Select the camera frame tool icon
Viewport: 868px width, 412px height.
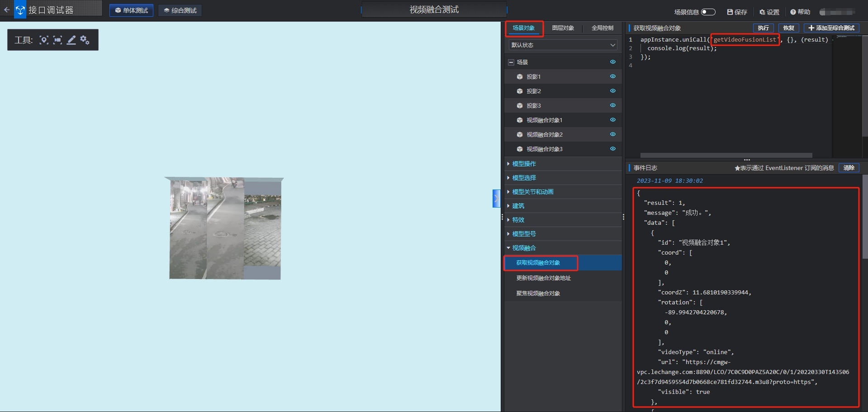[x=57, y=40]
